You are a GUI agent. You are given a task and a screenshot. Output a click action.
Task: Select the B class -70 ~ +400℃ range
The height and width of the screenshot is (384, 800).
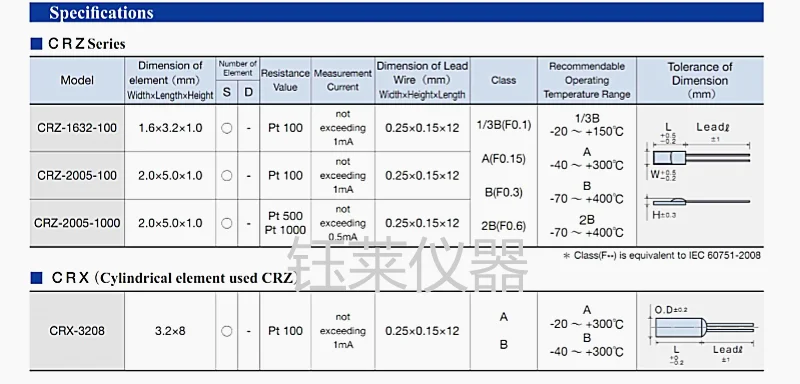(587, 199)
